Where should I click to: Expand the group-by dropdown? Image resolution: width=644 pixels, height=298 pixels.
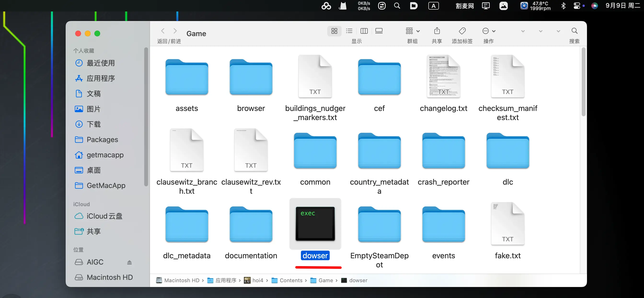tap(413, 31)
